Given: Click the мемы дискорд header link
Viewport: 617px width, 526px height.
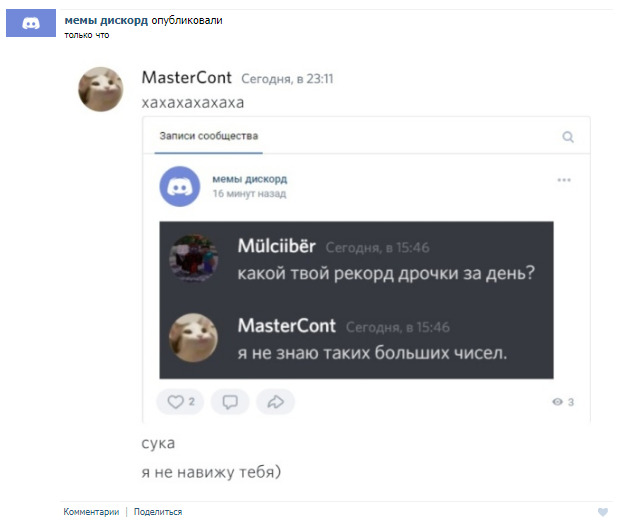Looking at the screenshot, I should click(x=106, y=20).
